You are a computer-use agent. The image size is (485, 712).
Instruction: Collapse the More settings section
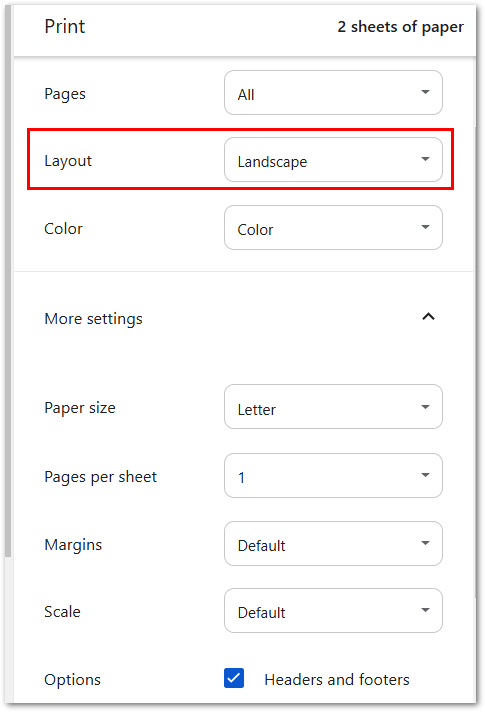[x=243, y=318]
